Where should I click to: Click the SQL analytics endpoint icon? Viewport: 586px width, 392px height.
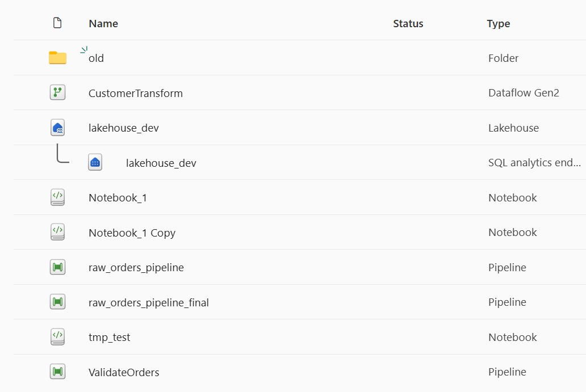click(x=95, y=163)
